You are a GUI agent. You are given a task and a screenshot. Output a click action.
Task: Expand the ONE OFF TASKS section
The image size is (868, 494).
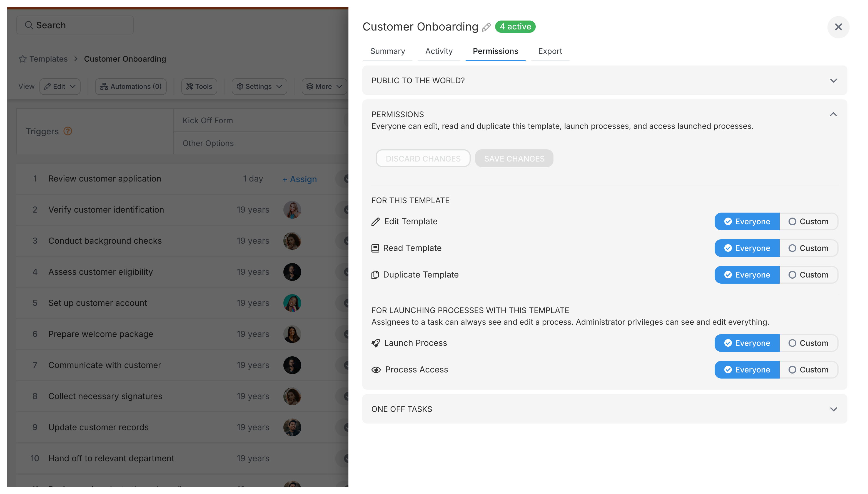(834, 409)
